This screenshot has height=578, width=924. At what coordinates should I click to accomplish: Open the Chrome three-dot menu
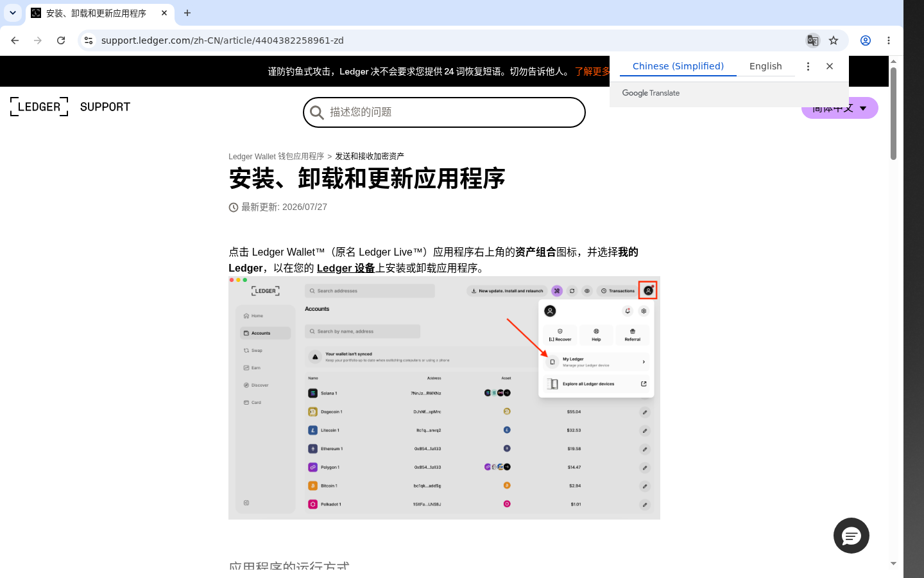pos(889,40)
